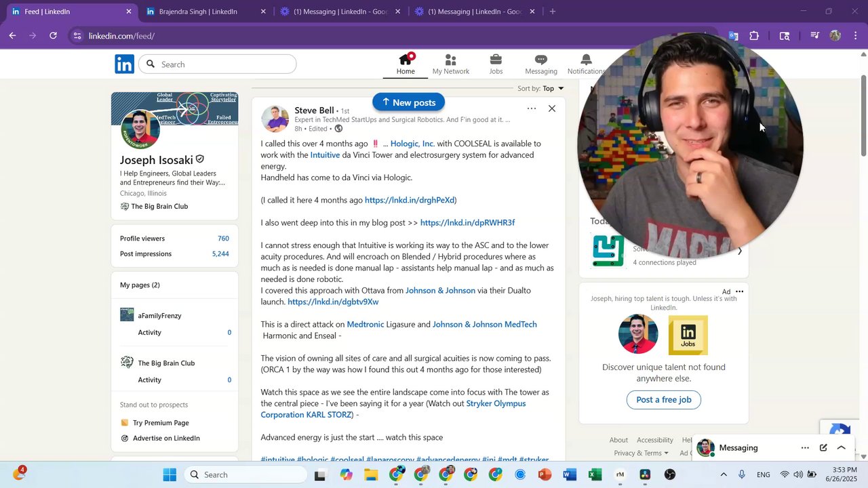Open the Home feed icon
868x488 pixels.
406,64
